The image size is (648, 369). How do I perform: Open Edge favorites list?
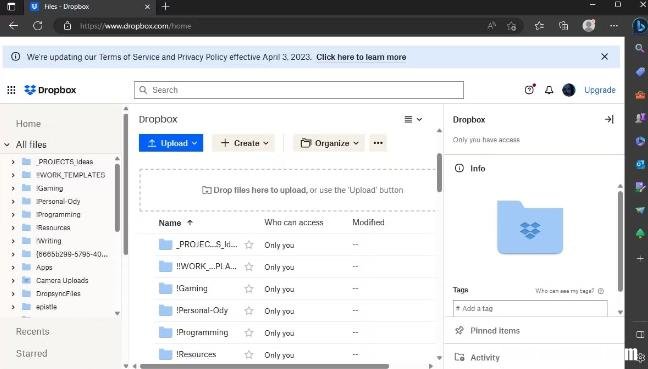pos(539,26)
